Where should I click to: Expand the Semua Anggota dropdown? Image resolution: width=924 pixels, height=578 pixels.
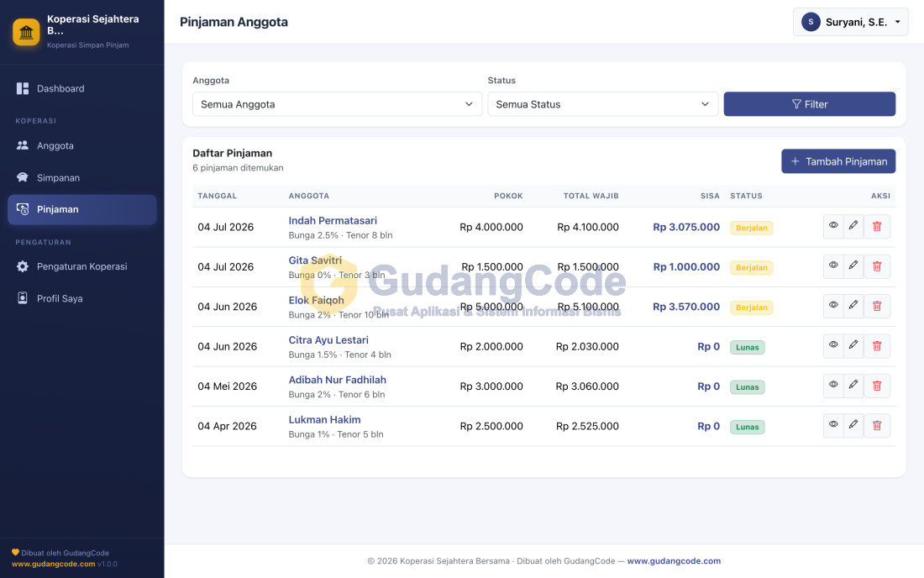(x=337, y=104)
